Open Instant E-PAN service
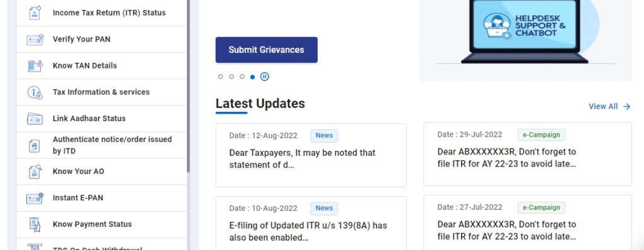 pos(101,198)
